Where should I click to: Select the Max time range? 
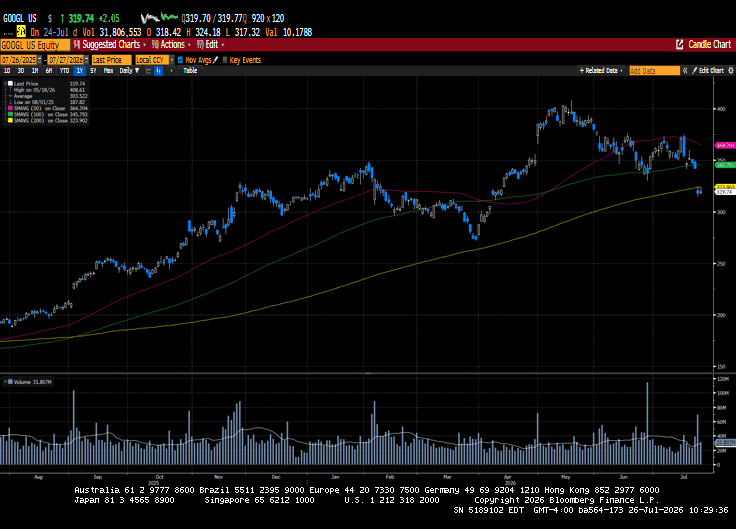[108, 71]
